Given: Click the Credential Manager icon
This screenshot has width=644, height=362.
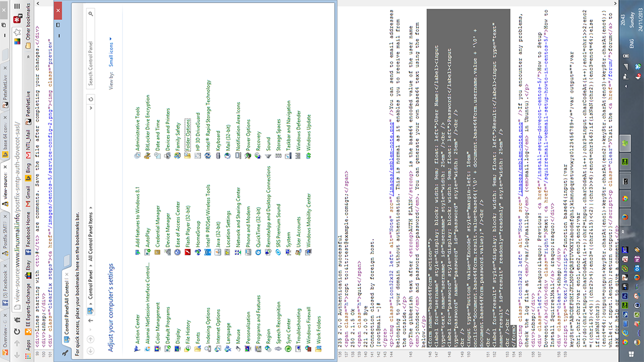Looking at the screenshot, I should click(x=157, y=253).
